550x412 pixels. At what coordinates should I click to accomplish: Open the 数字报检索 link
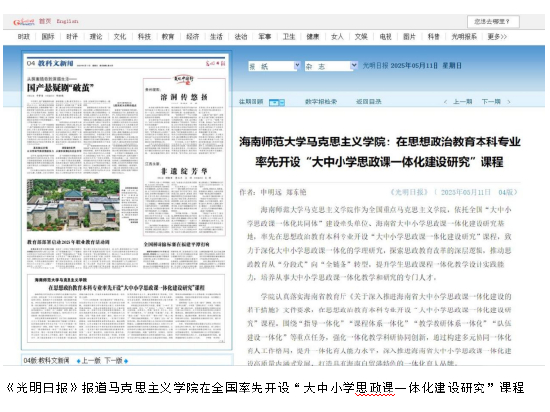pos(321,102)
